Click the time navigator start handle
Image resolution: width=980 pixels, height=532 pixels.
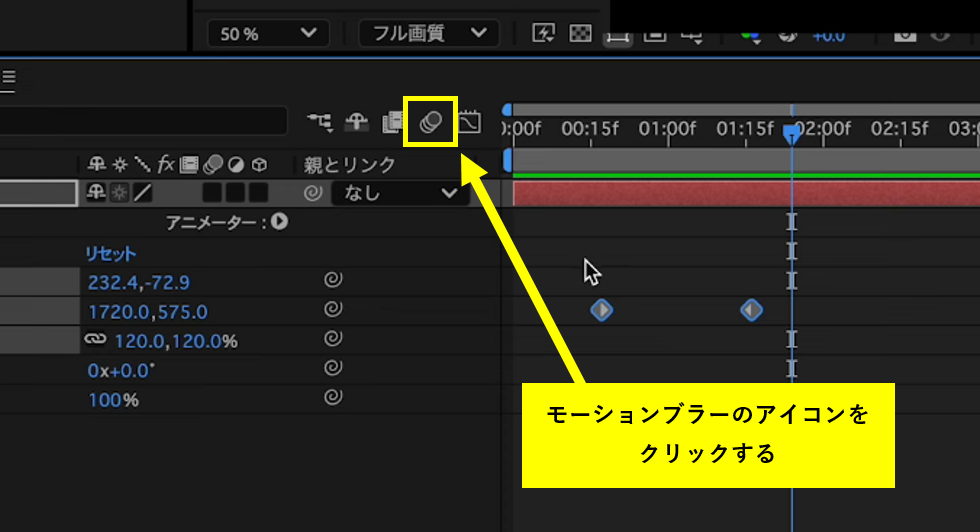pyautogui.click(x=507, y=110)
